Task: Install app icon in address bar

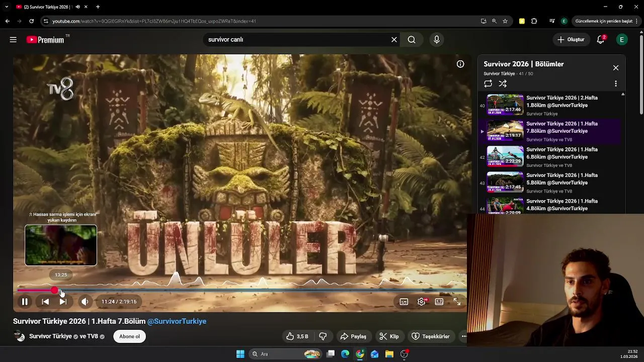Action: (x=484, y=21)
